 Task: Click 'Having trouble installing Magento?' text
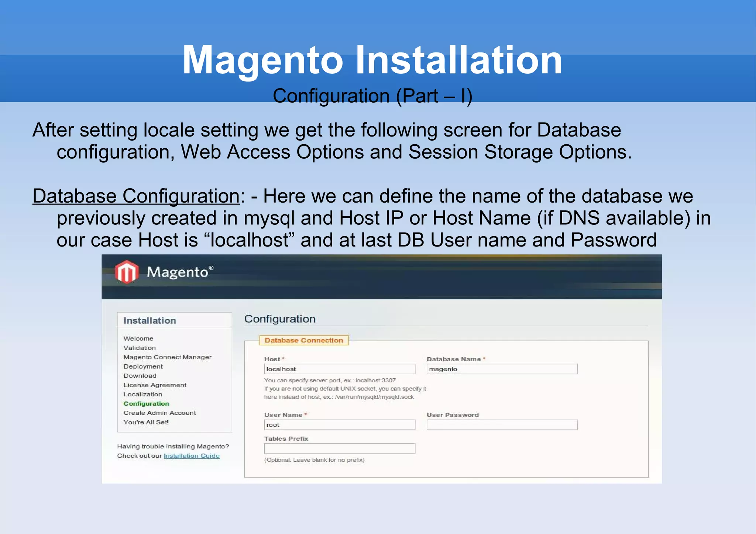tap(173, 447)
